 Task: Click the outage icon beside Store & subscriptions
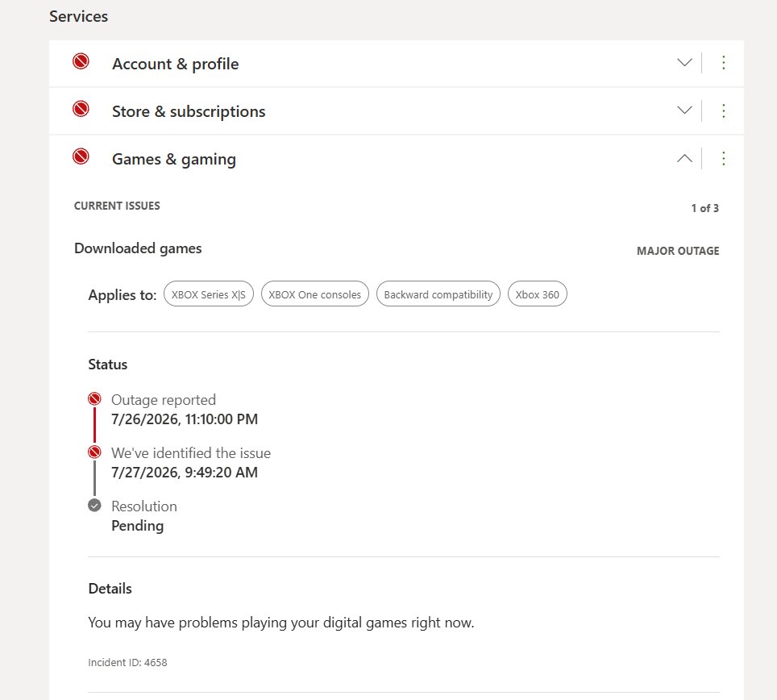(81, 109)
